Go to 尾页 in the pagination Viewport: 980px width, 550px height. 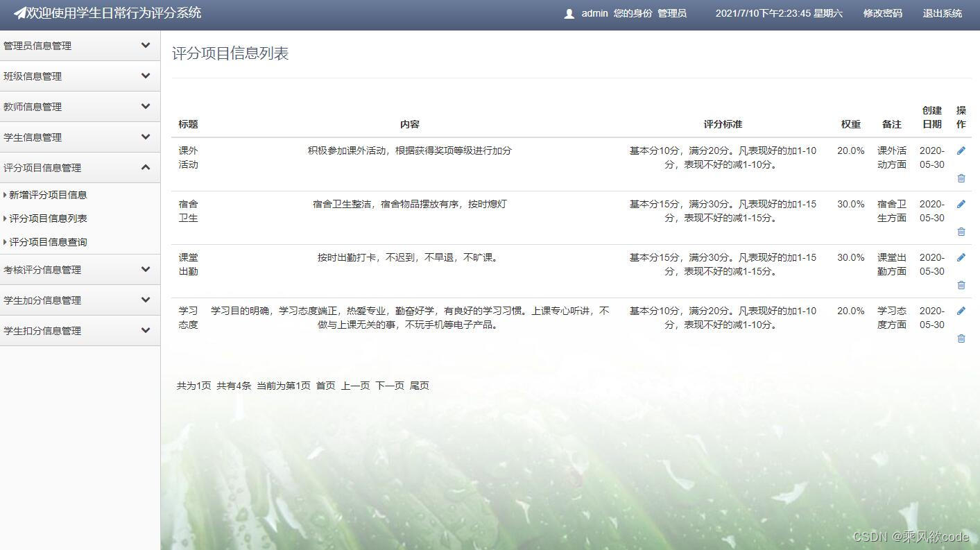[x=420, y=385]
